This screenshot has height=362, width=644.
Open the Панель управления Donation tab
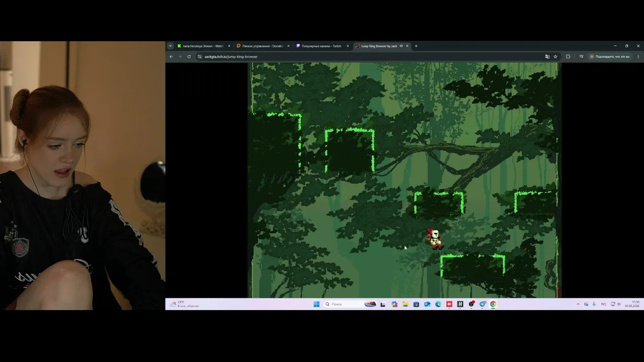tap(262, 46)
